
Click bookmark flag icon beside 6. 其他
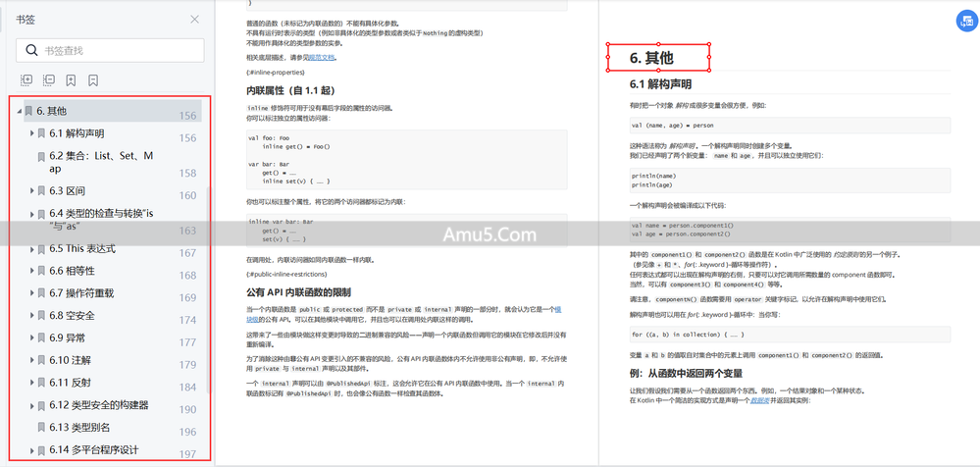[28, 111]
